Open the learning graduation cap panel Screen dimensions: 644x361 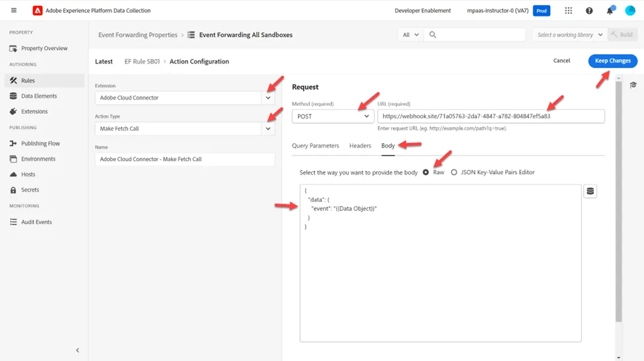[x=633, y=85]
